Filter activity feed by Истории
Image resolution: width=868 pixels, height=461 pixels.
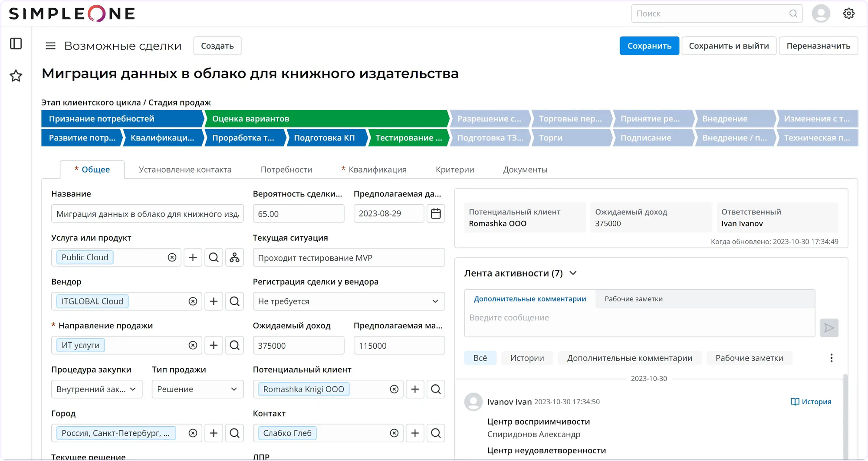tap(527, 358)
